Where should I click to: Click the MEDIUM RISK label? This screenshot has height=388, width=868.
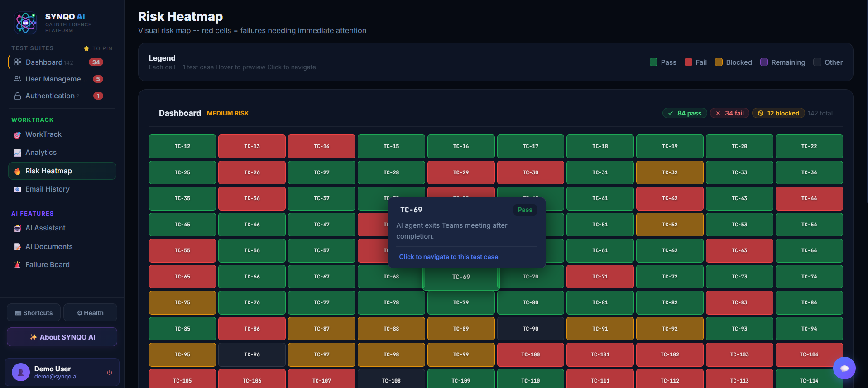tap(228, 113)
